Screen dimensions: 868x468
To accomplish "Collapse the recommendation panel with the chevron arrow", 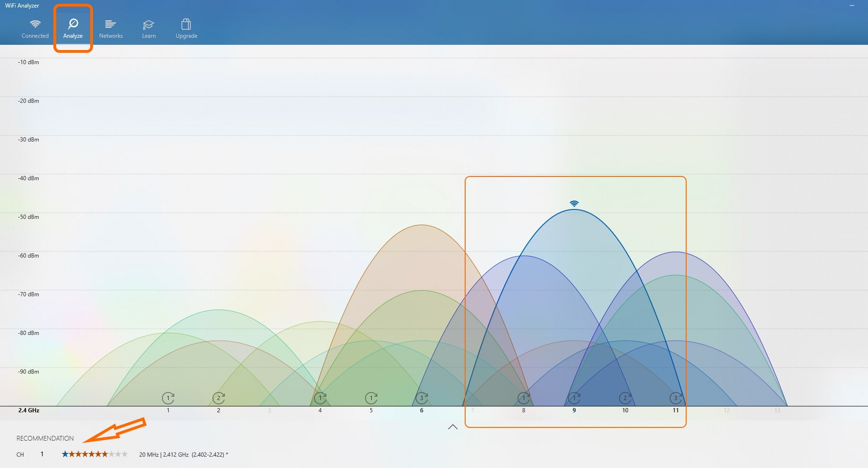I will coord(453,426).
